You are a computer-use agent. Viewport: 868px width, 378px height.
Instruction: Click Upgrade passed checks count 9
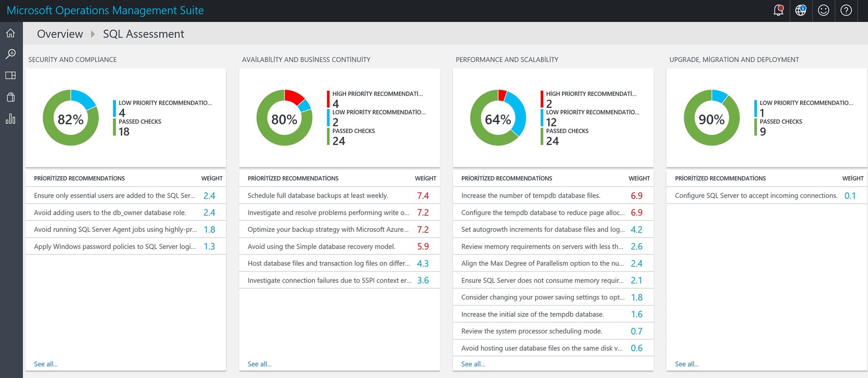click(x=763, y=132)
